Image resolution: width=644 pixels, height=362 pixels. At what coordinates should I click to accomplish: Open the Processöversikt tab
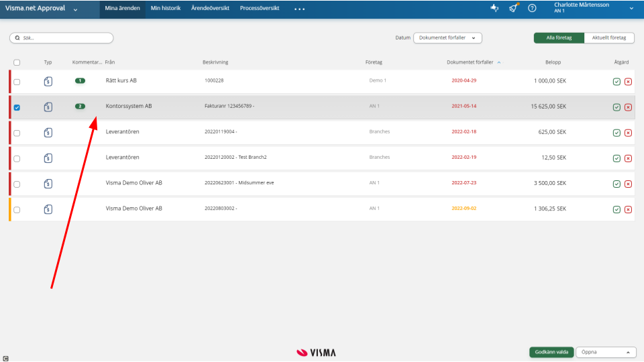tap(260, 8)
